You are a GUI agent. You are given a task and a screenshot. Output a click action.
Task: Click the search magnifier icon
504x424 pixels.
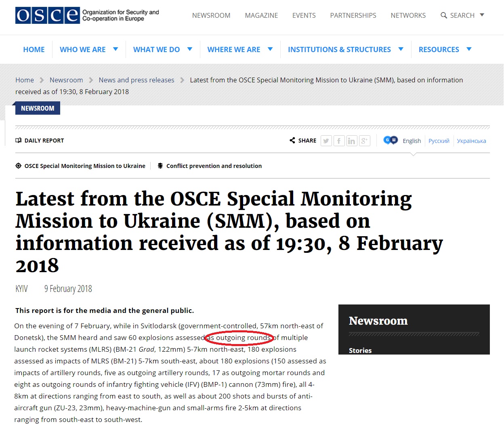pos(444,15)
